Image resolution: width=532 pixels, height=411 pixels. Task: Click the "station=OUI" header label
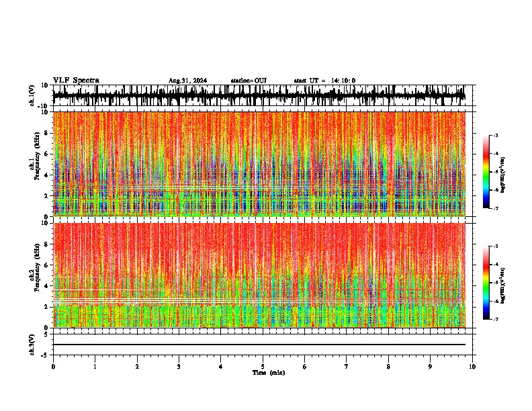tap(249, 81)
